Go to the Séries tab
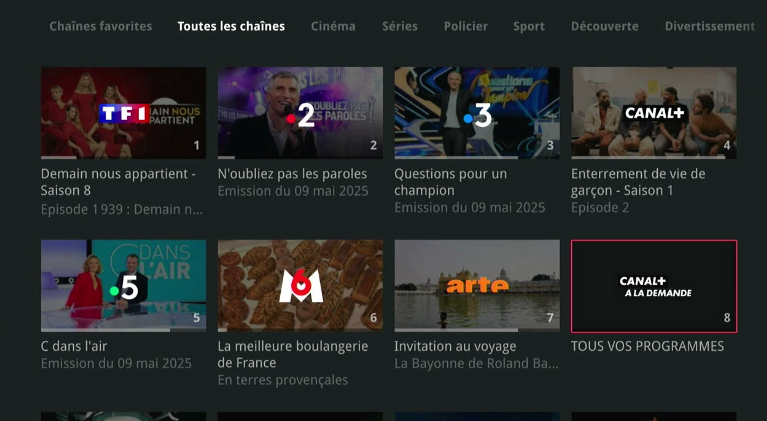Screen dimensions: 767x421 pos(400,26)
